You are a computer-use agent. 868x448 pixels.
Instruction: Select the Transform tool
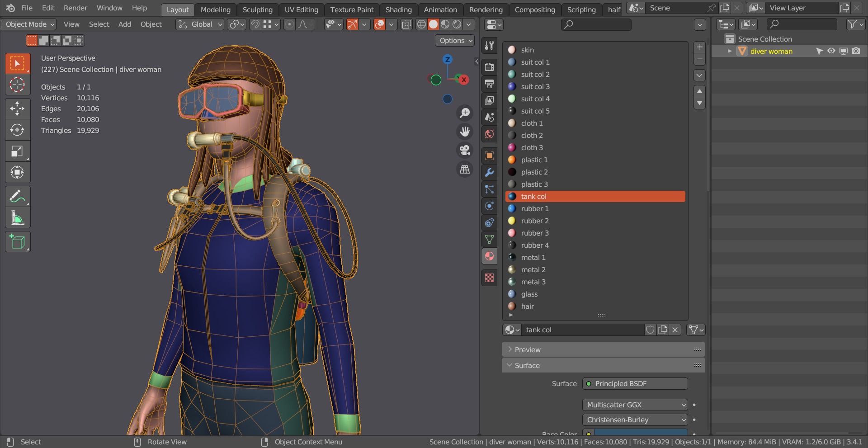click(18, 172)
